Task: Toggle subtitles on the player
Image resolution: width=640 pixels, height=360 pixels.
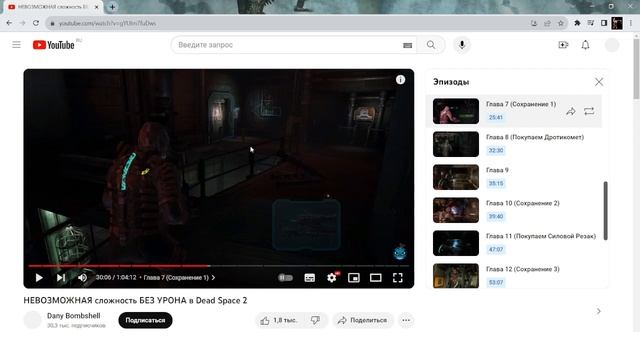Action: click(310, 278)
